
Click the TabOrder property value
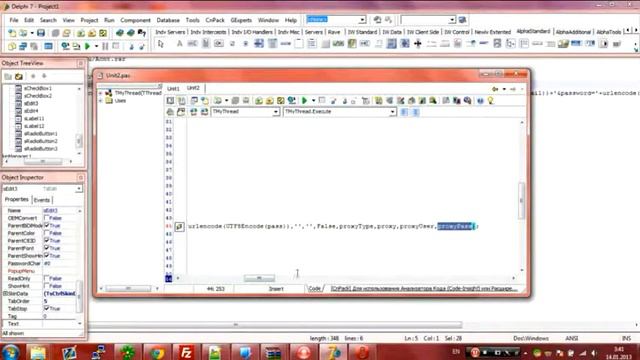(x=60, y=301)
